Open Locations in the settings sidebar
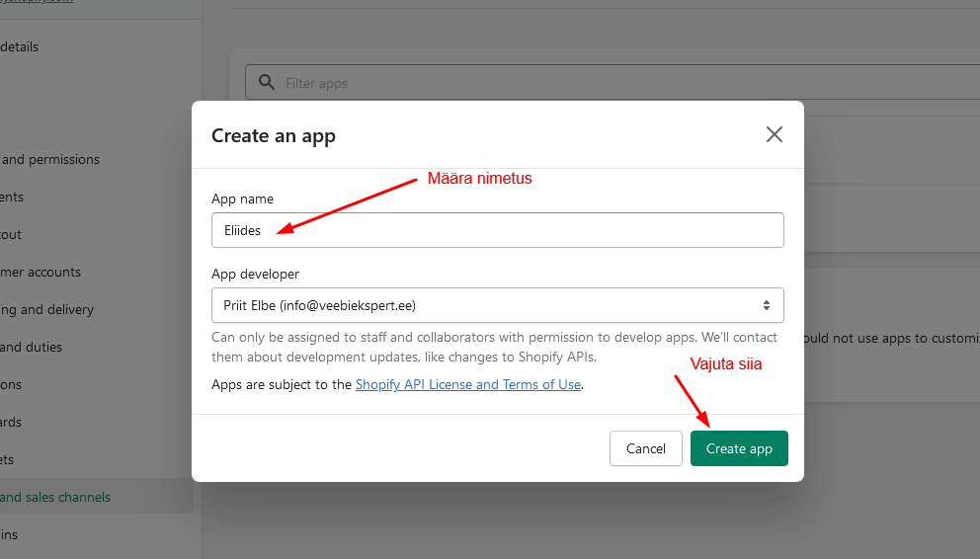The image size is (980, 559). [11, 384]
